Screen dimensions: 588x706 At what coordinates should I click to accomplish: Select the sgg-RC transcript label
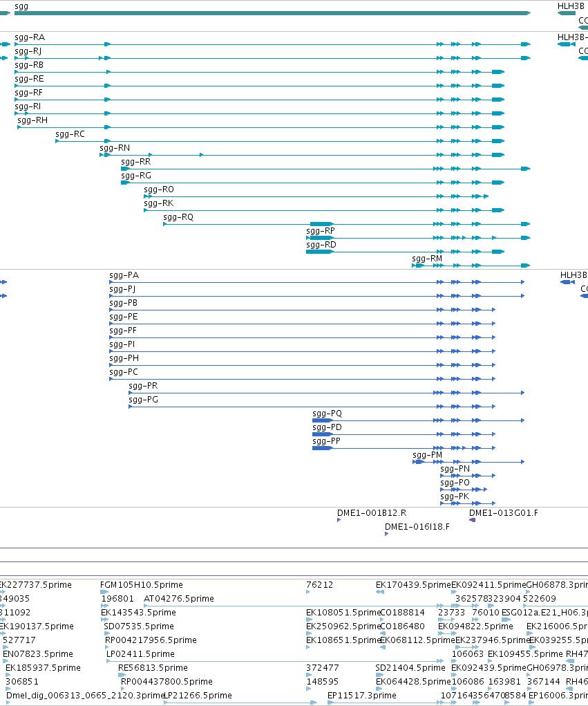[x=70, y=134]
